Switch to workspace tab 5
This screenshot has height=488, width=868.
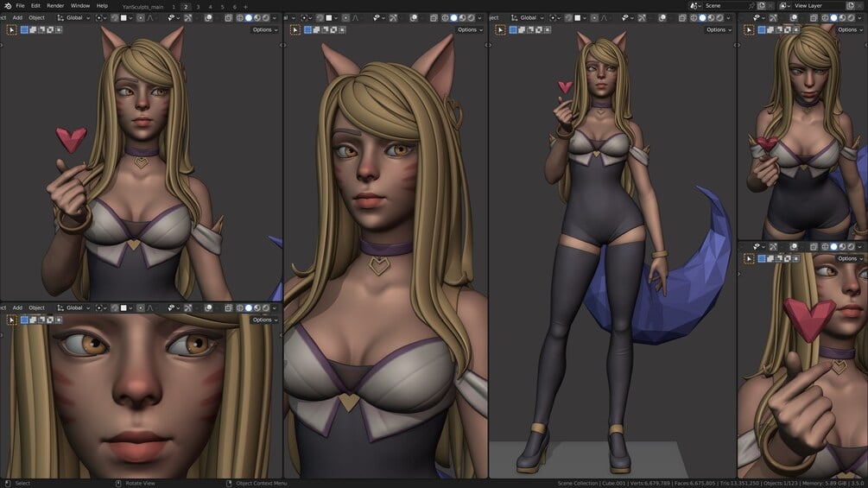coord(223,7)
